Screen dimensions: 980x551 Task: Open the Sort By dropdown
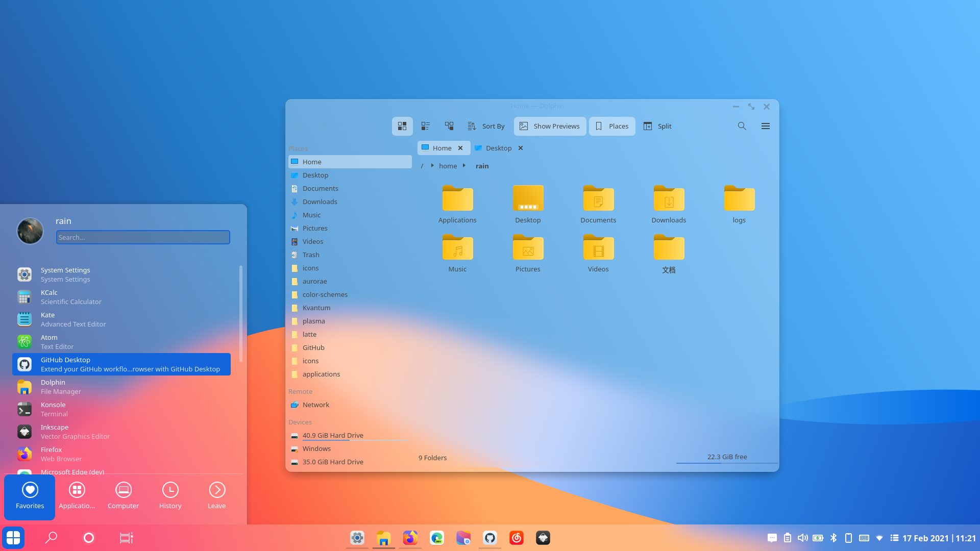click(486, 126)
